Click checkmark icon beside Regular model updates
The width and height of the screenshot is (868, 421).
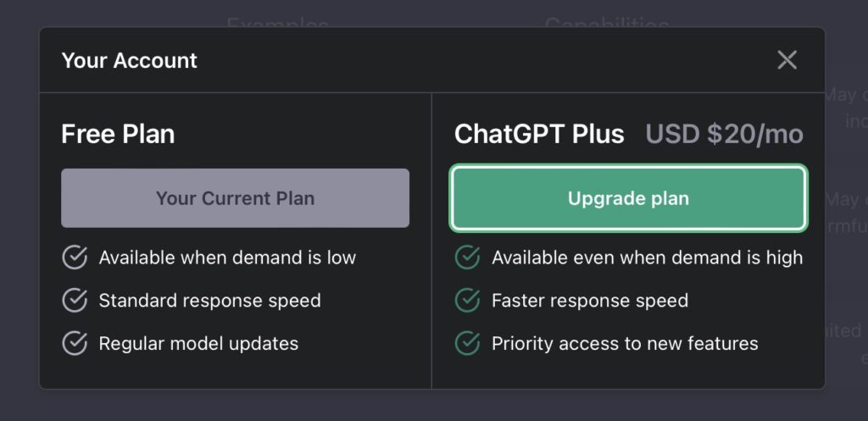(75, 344)
